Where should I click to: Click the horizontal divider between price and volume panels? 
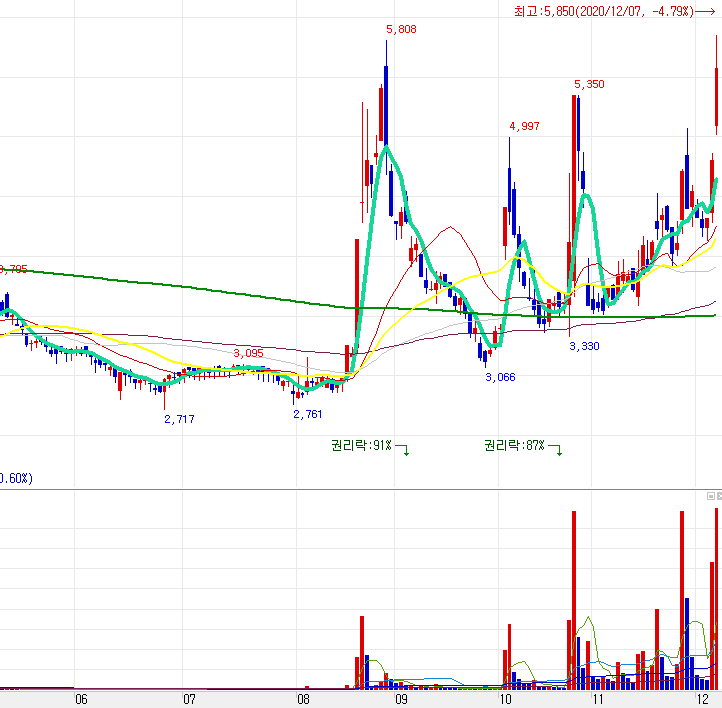(x=361, y=489)
